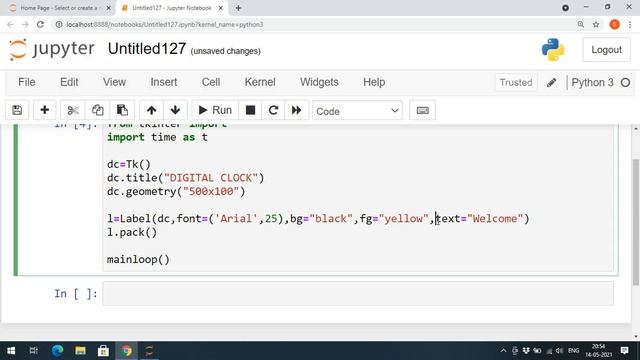
Task: Move selected cell up arrow
Action: click(151, 110)
